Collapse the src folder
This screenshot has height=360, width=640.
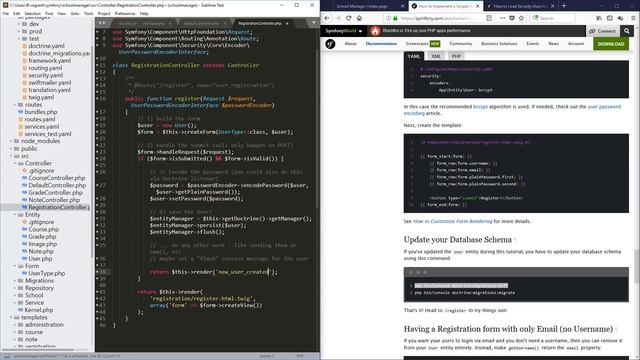[x=11, y=156]
